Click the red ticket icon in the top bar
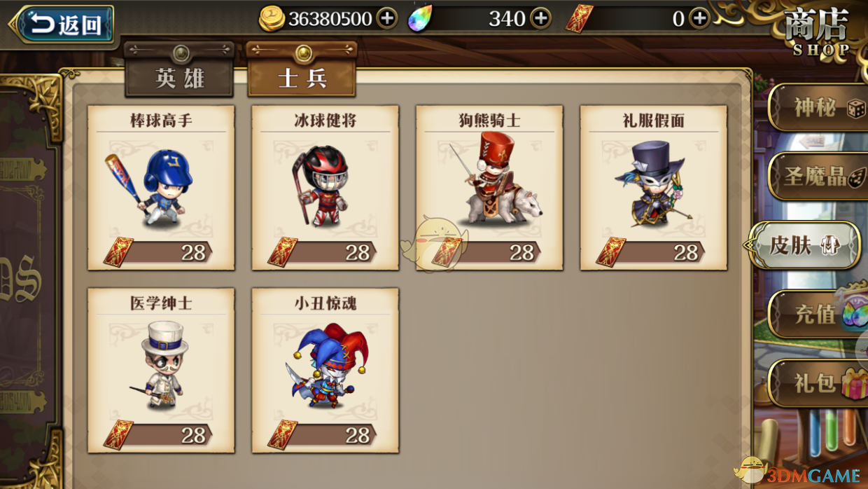Viewport: 868px width, 489px height. tap(580, 18)
